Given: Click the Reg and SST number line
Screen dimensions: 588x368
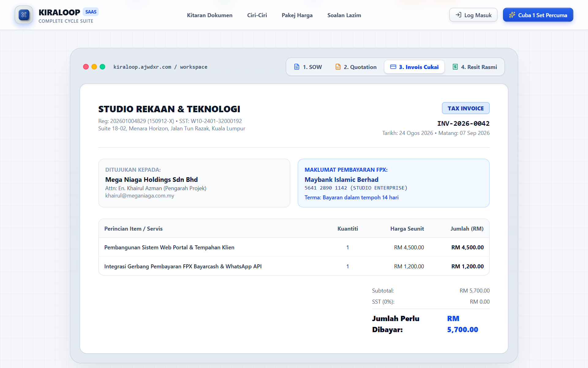Looking at the screenshot, I should coord(170,121).
